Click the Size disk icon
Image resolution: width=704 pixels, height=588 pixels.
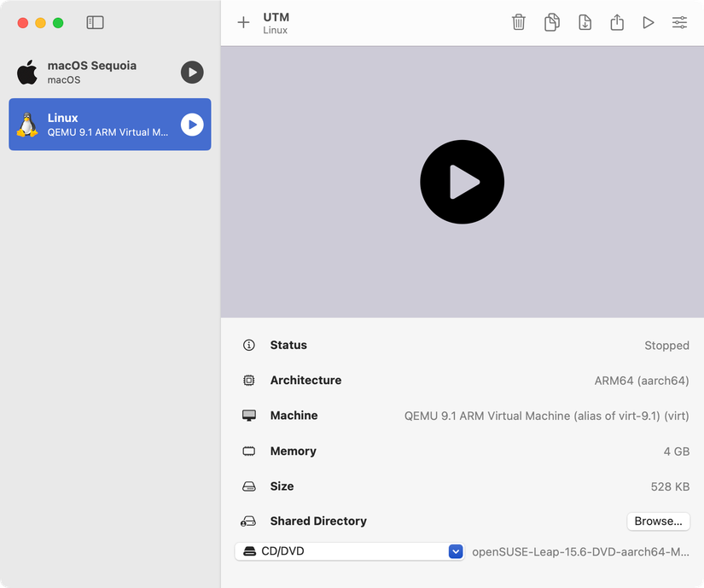point(248,486)
